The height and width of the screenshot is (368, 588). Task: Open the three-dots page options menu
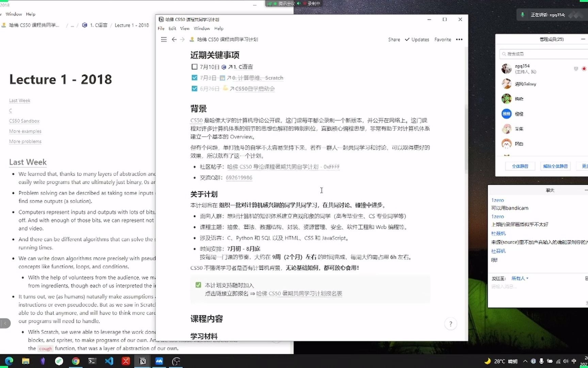pos(459,40)
